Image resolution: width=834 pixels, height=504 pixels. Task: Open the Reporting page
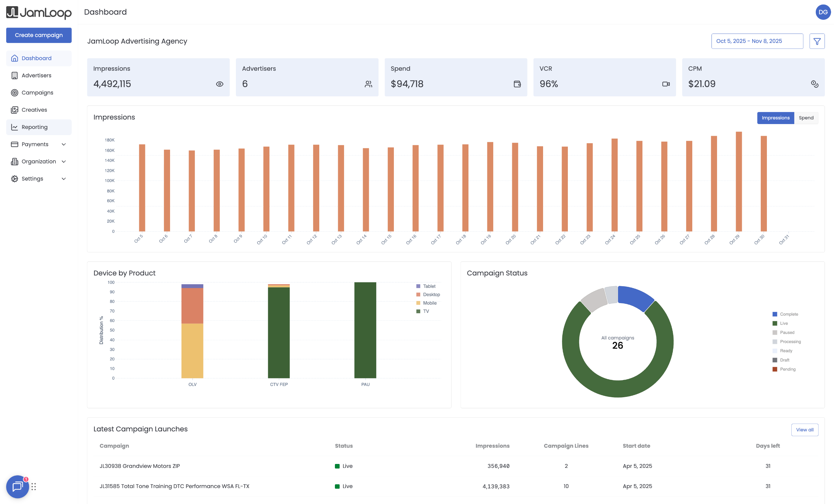tap(35, 127)
